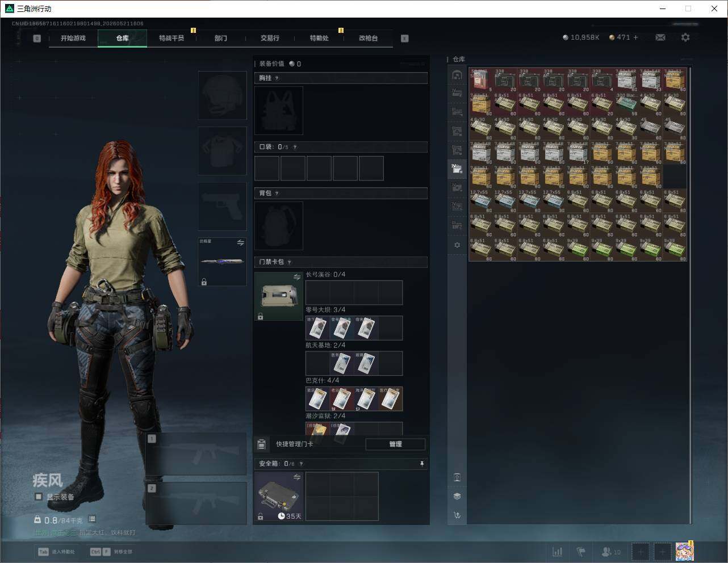
Task: Click the 管理 button for keycards
Action: (x=395, y=444)
